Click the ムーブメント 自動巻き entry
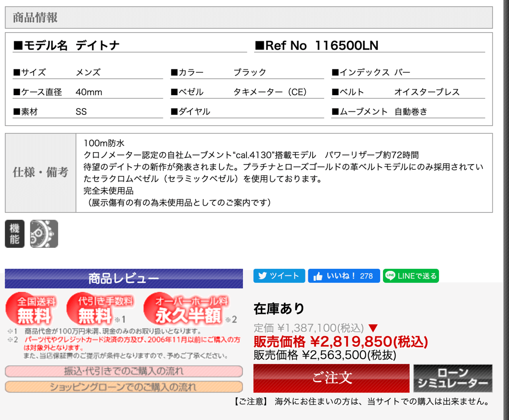This screenshot has width=509, height=420. coord(408,112)
